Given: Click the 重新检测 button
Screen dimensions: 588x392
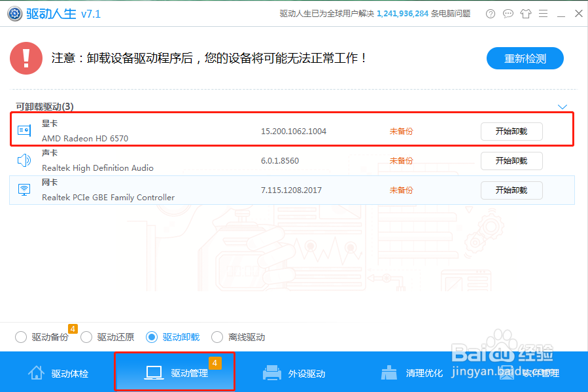Looking at the screenshot, I should tap(525, 58).
